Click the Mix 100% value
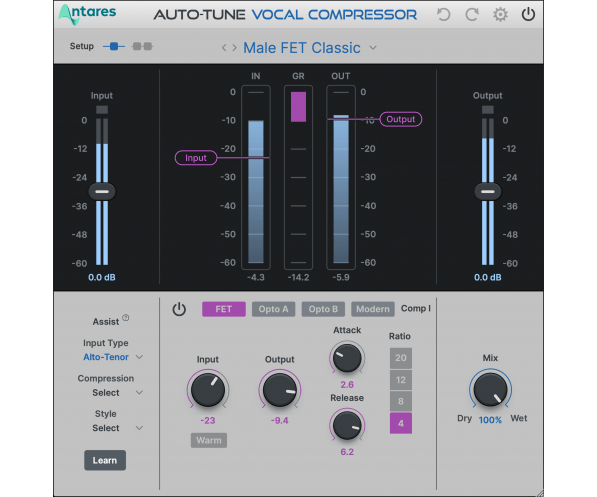The height and width of the screenshot is (497, 597). click(490, 420)
